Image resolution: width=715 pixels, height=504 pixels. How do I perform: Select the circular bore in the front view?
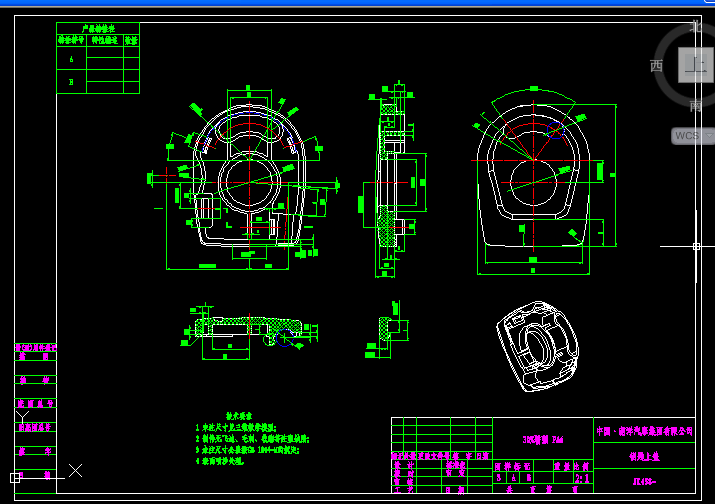pyautogui.click(x=249, y=182)
